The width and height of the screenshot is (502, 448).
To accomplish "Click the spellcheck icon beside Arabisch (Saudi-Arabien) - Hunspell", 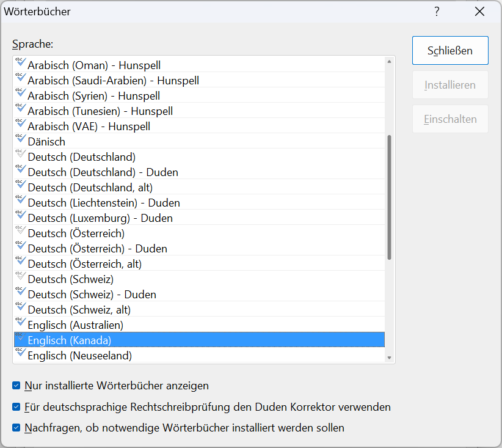I will coord(20,77).
